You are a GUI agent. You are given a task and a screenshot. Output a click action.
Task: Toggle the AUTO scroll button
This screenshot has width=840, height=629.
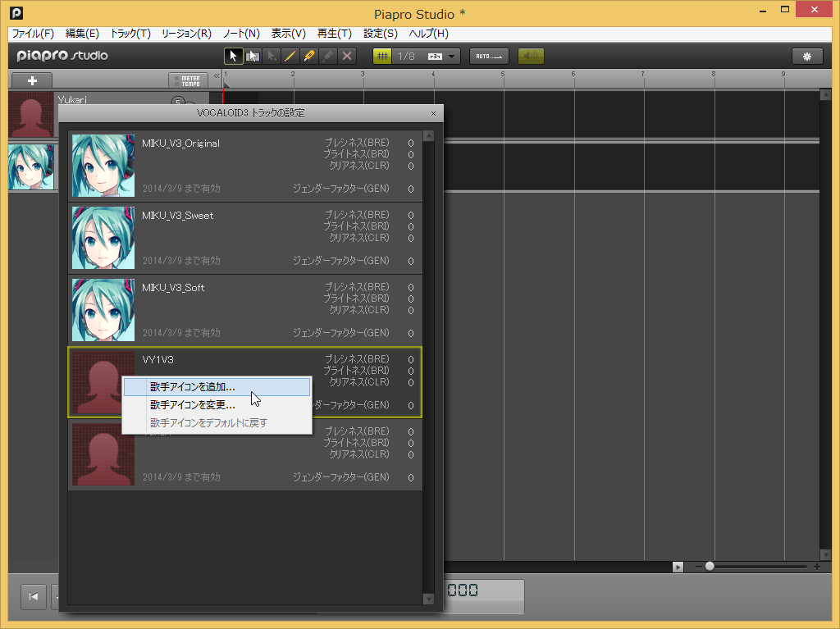pos(489,57)
